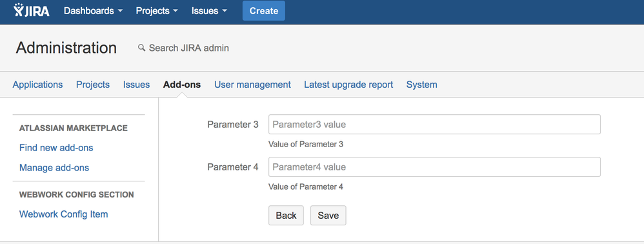This screenshot has width=644, height=244.
Task: Go to Manage add-ons link
Action: click(x=54, y=168)
